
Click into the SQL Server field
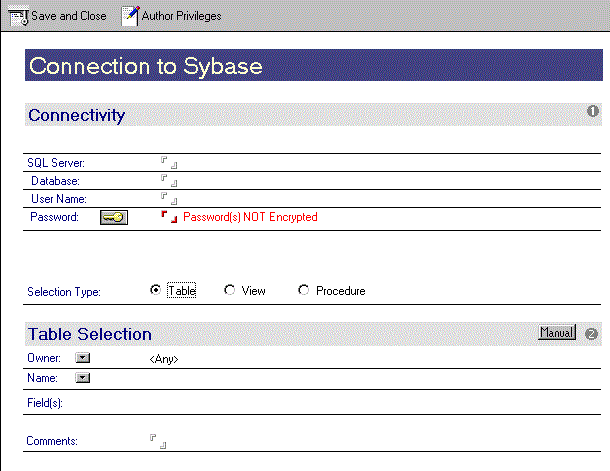pos(169,163)
